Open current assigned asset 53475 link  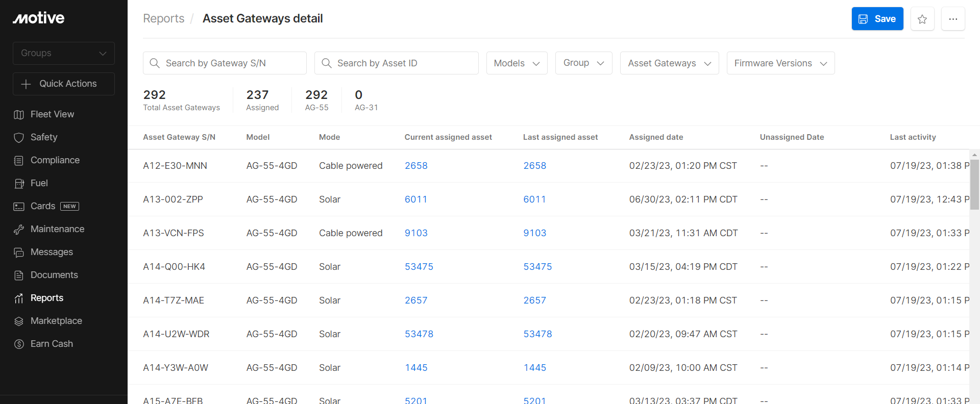419,267
